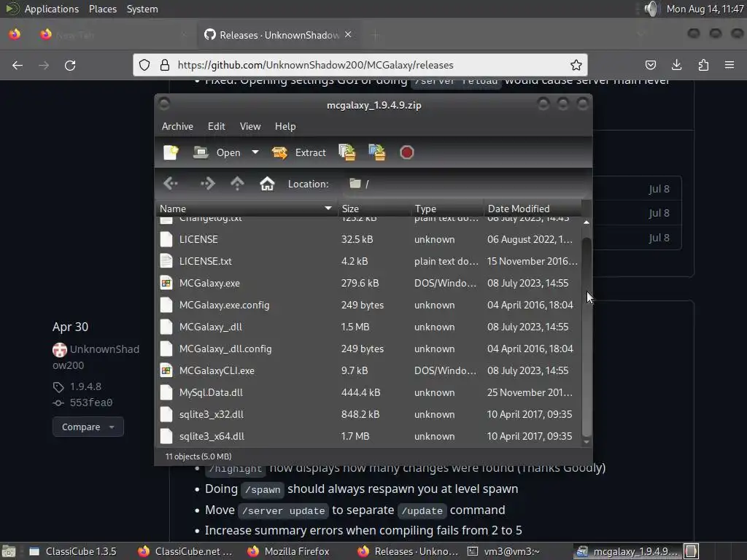Open the Edit menu
Image resolution: width=747 pixels, height=560 pixels.
[x=216, y=126]
